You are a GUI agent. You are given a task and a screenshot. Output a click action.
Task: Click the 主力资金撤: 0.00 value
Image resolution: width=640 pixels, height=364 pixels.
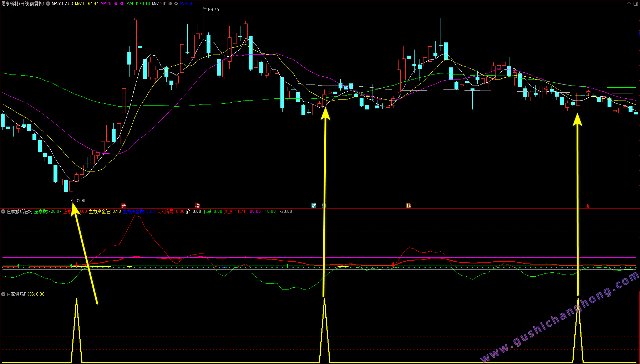pyautogui.click(x=139, y=211)
